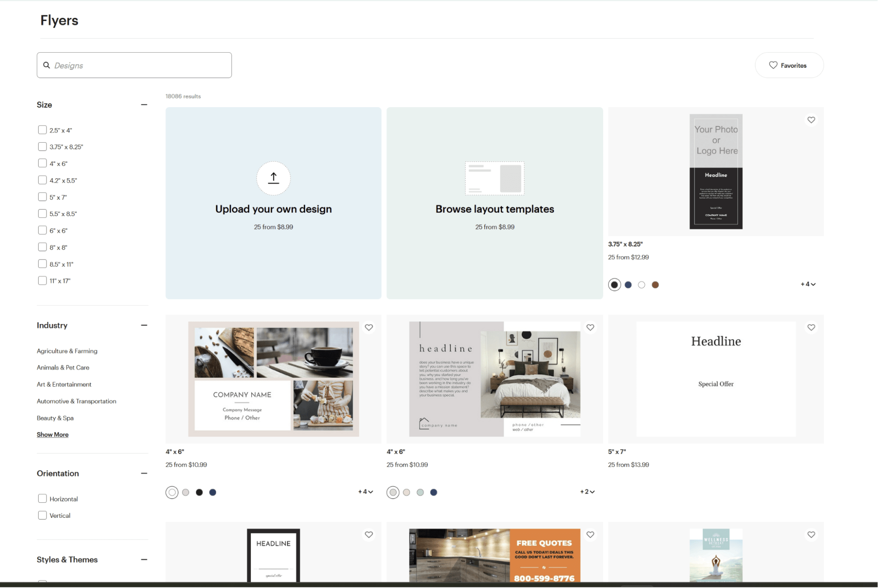Favorite the 'Your Photo or Logo Here' flyer
This screenshot has width=878, height=588.
click(811, 119)
